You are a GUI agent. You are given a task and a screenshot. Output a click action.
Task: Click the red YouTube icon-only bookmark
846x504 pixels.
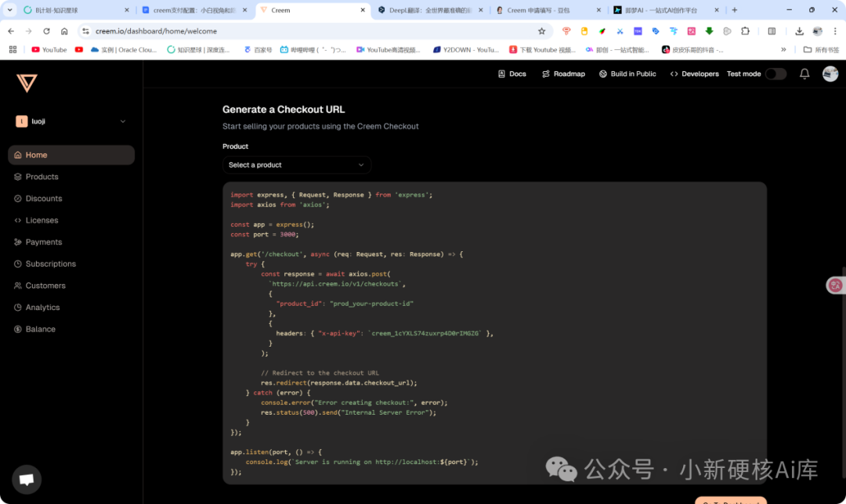(79, 49)
